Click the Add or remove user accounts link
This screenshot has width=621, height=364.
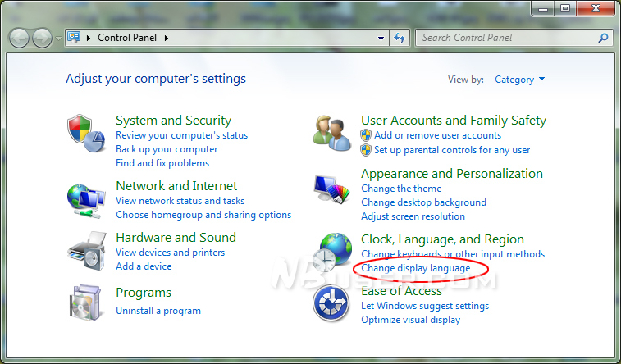(x=437, y=135)
